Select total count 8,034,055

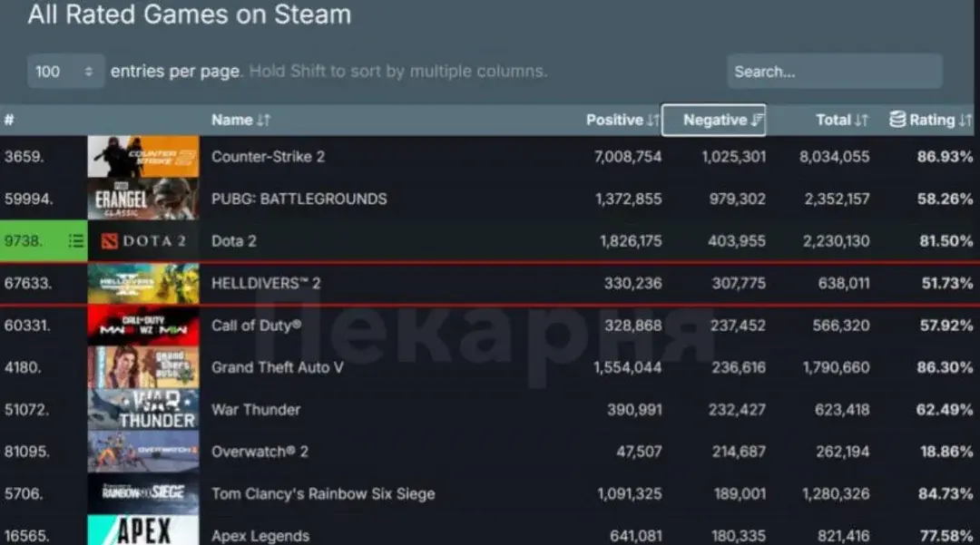835,157
